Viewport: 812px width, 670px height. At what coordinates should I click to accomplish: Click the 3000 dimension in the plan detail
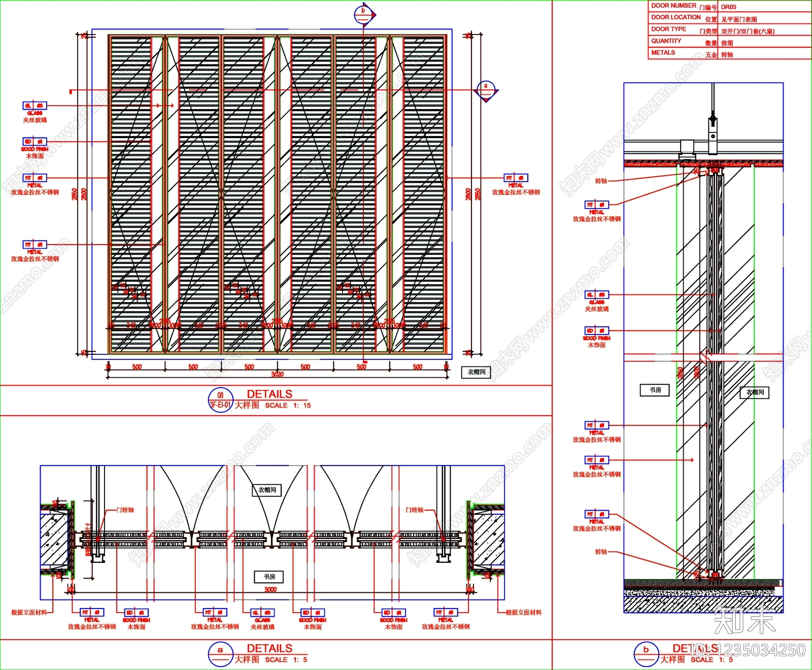pyautogui.click(x=270, y=590)
